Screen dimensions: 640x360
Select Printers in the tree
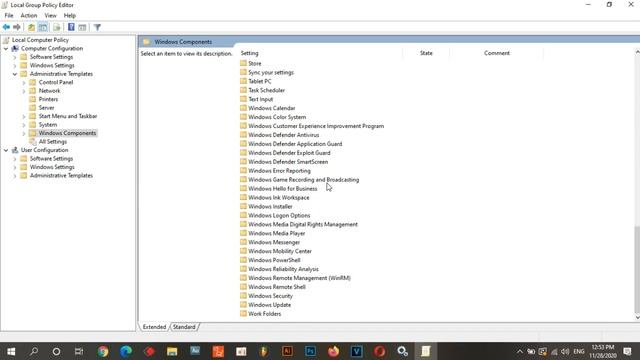point(48,99)
